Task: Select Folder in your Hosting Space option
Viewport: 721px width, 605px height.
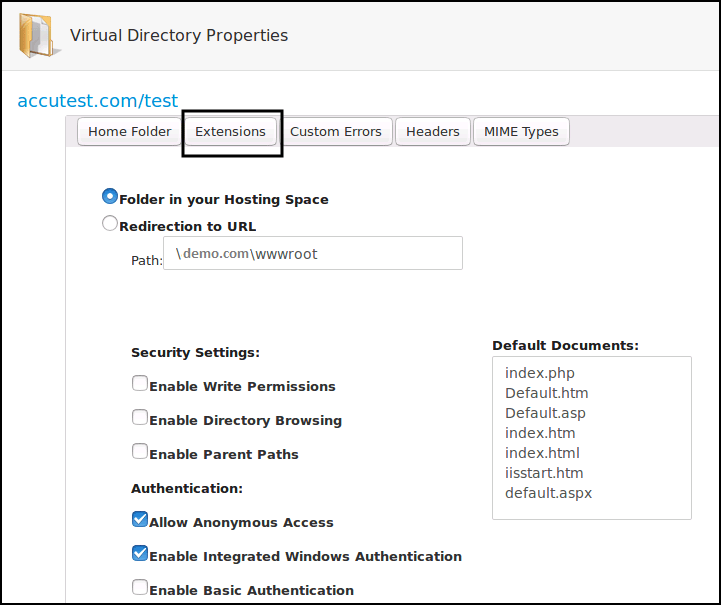Action: pyautogui.click(x=110, y=198)
